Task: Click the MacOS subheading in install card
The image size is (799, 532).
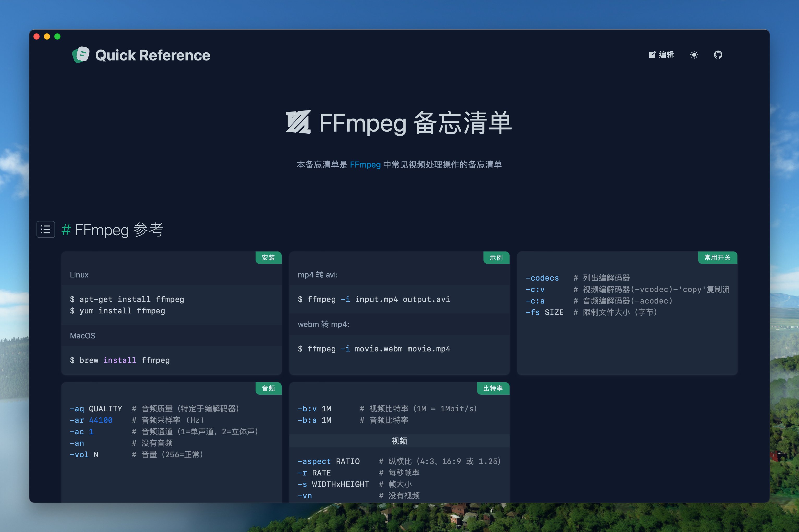Action: (x=82, y=336)
